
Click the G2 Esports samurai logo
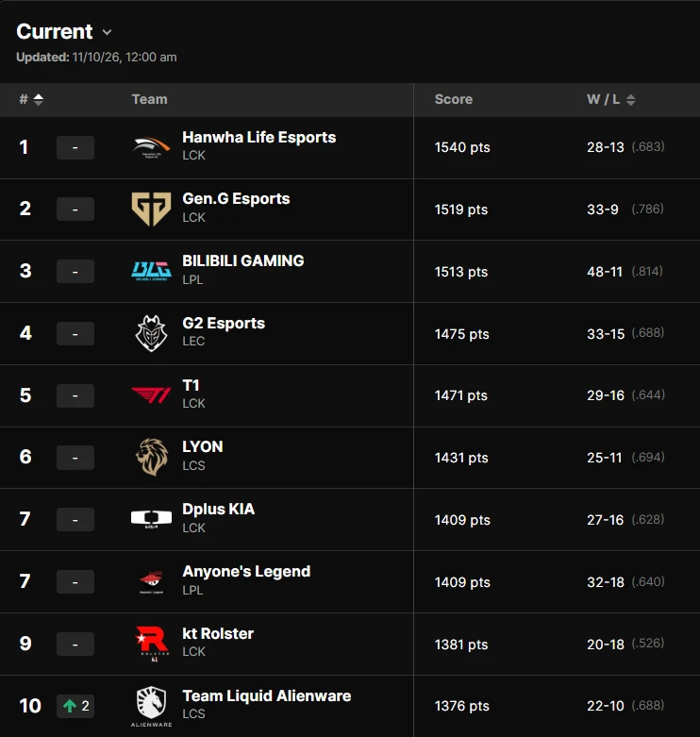(151, 333)
